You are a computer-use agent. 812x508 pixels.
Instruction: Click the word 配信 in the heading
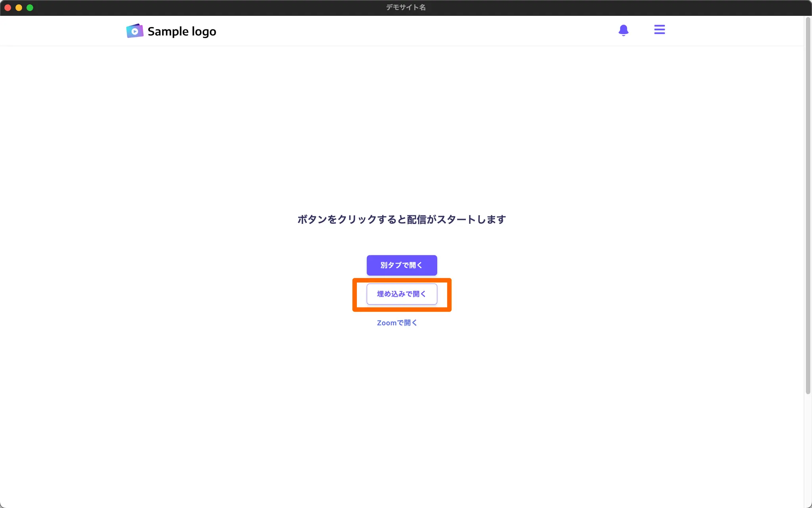pyautogui.click(x=416, y=219)
